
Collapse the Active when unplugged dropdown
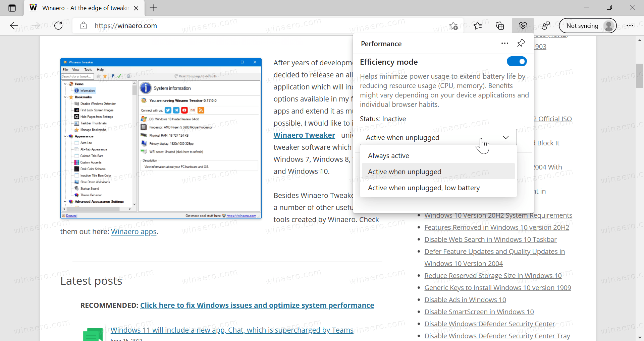(438, 137)
